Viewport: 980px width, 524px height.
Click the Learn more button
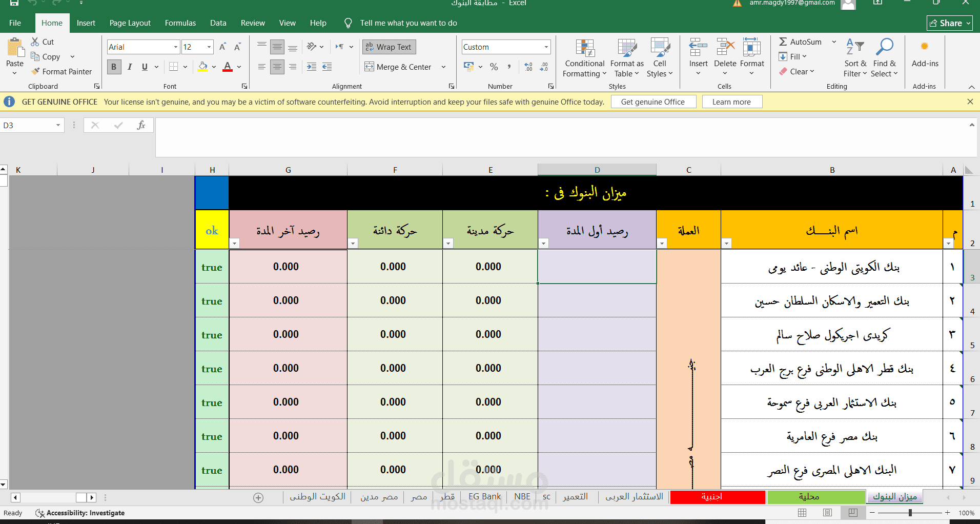pyautogui.click(x=732, y=102)
